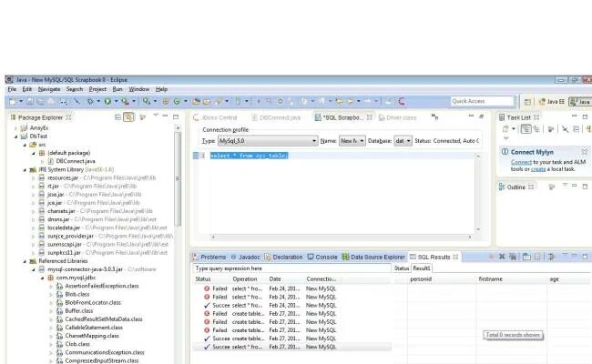This screenshot has width=592, height=364.
Task: Toggle Categorized view in Task List
Action: pyautogui.click(x=526, y=129)
